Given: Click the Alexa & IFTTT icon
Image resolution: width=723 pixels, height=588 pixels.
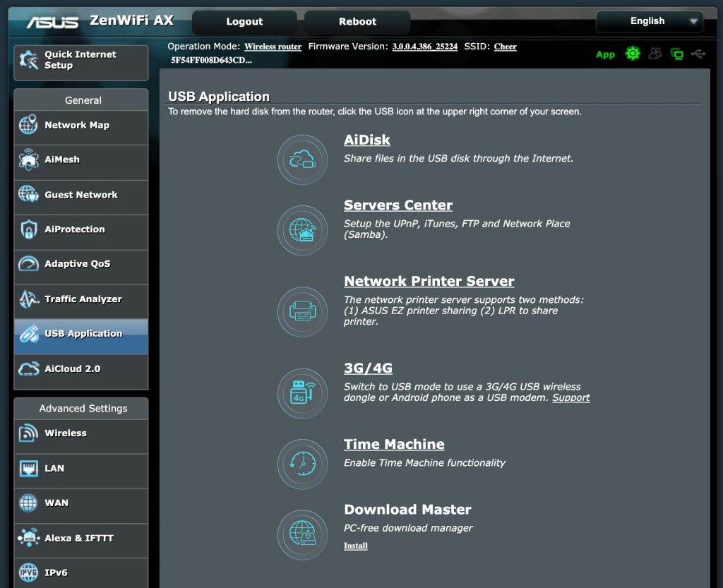Looking at the screenshot, I should (28, 538).
